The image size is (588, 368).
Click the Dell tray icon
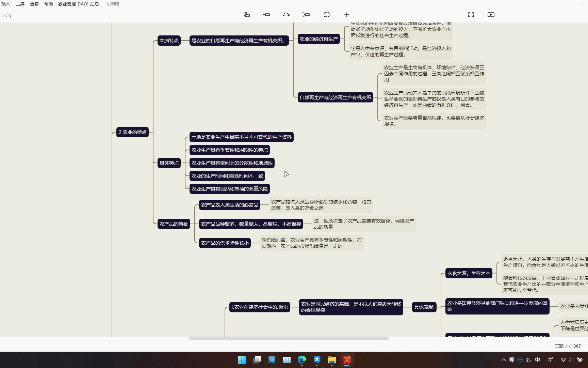pos(520,360)
